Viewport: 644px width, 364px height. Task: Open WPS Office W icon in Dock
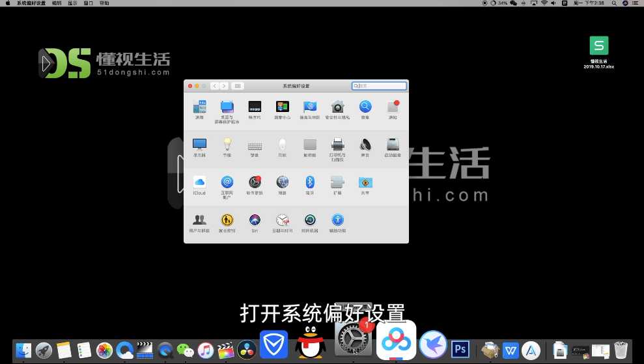[511, 350]
